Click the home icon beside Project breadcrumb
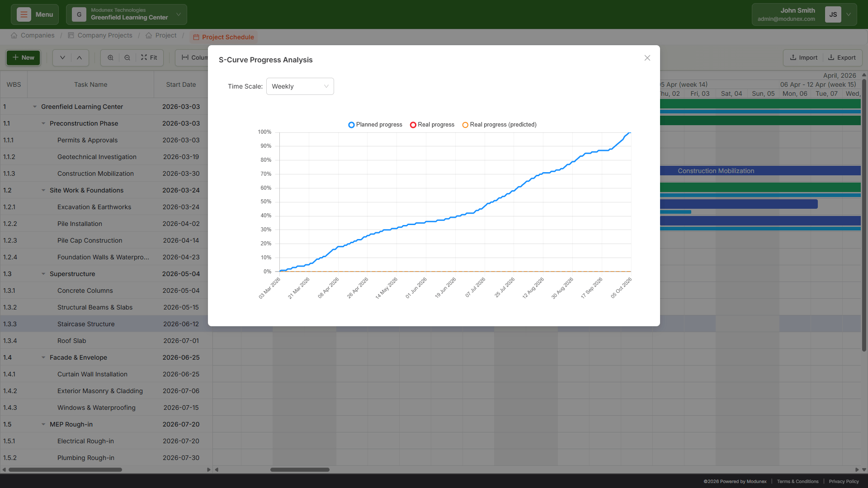This screenshot has width=868, height=488. click(x=149, y=35)
